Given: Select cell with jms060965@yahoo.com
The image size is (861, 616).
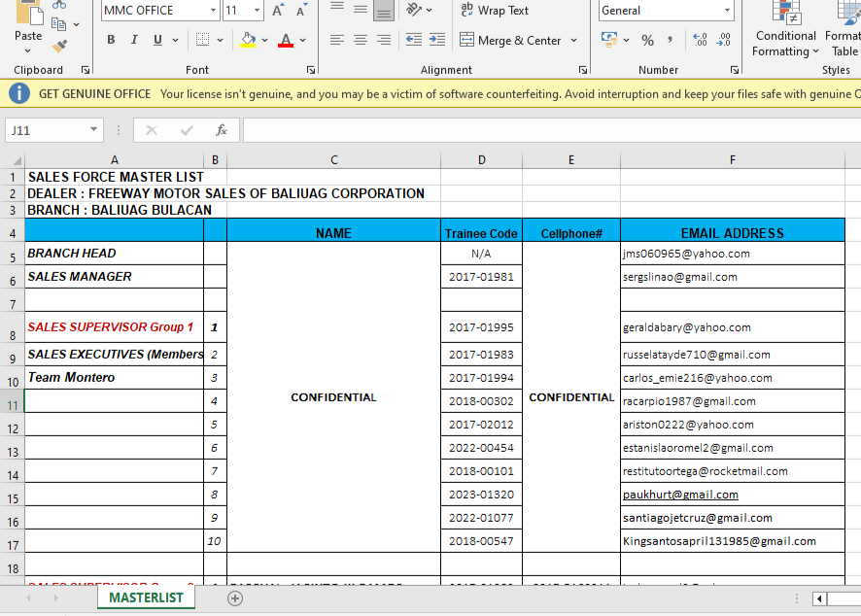Looking at the screenshot, I should tap(733, 253).
